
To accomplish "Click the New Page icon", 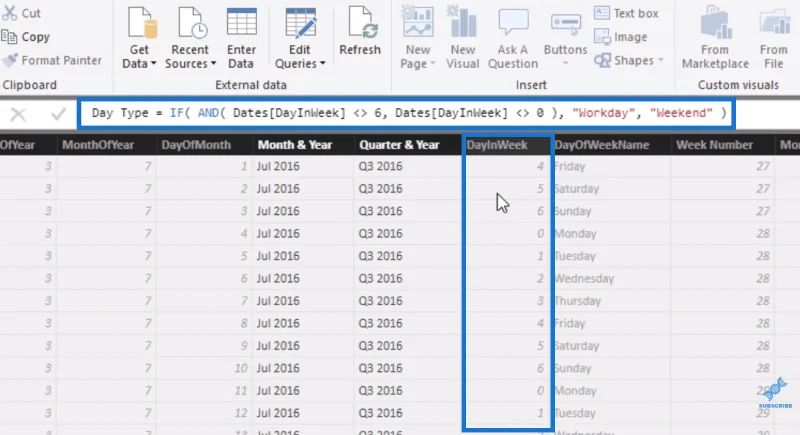I will (x=418, y=21).
